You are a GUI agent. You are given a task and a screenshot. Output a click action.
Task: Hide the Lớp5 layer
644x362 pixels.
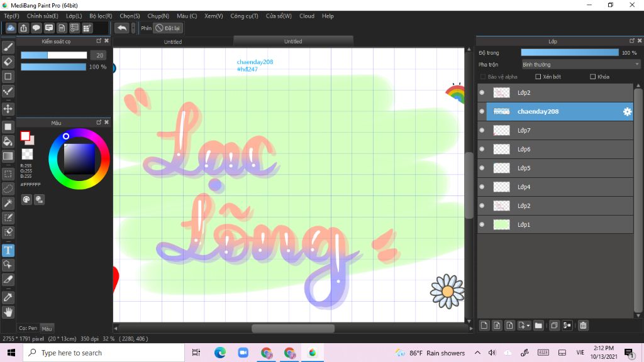point(482,168)
